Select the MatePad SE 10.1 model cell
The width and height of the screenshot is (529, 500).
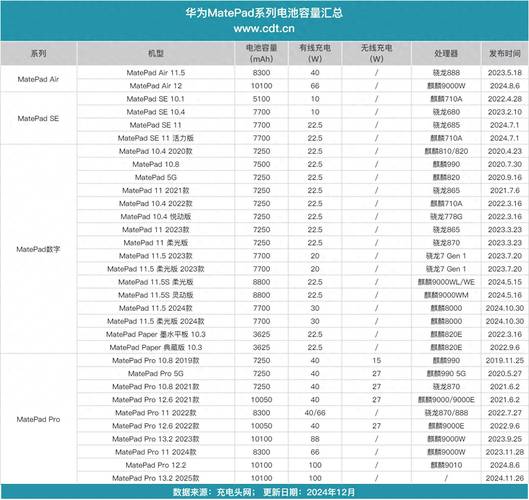[156, 99]
